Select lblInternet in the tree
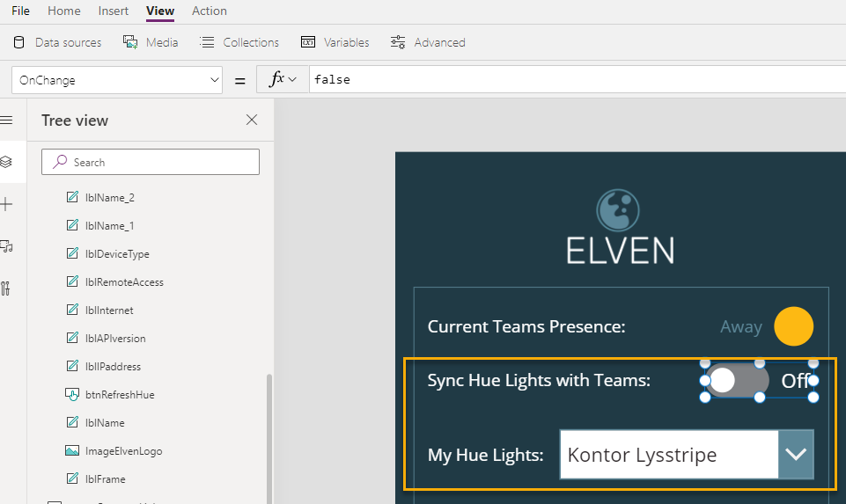Viewport: 846px width, 504px height. 109,310
